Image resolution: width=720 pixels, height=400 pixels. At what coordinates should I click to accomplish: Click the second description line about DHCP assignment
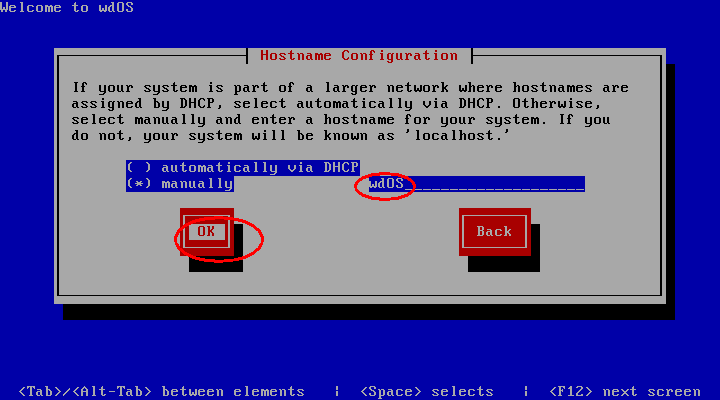(x=336, y=103)
